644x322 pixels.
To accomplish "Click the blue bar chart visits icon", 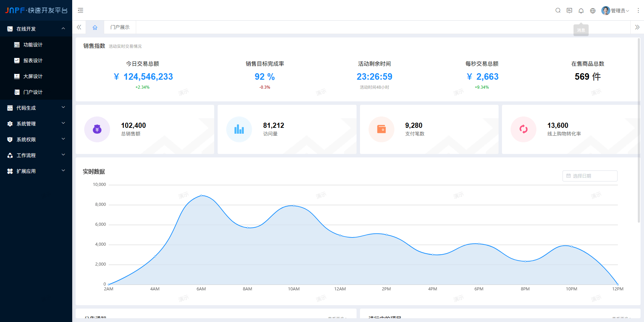I will pyautogui.click(x=239, y=129).
